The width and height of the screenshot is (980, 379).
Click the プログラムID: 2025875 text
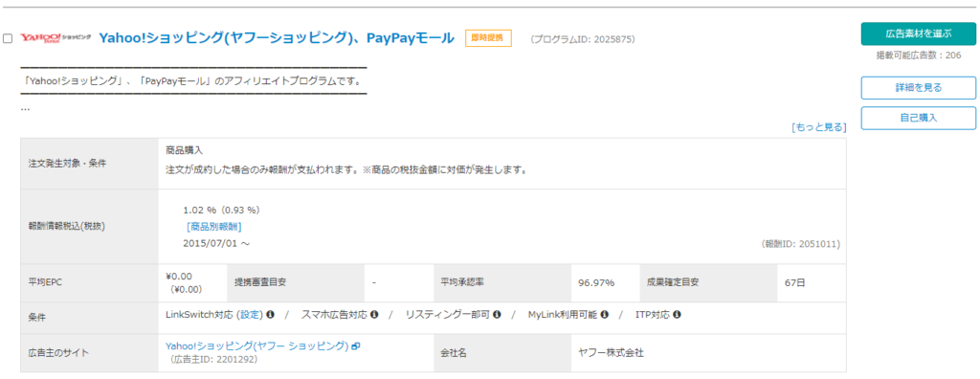[583, 39]
